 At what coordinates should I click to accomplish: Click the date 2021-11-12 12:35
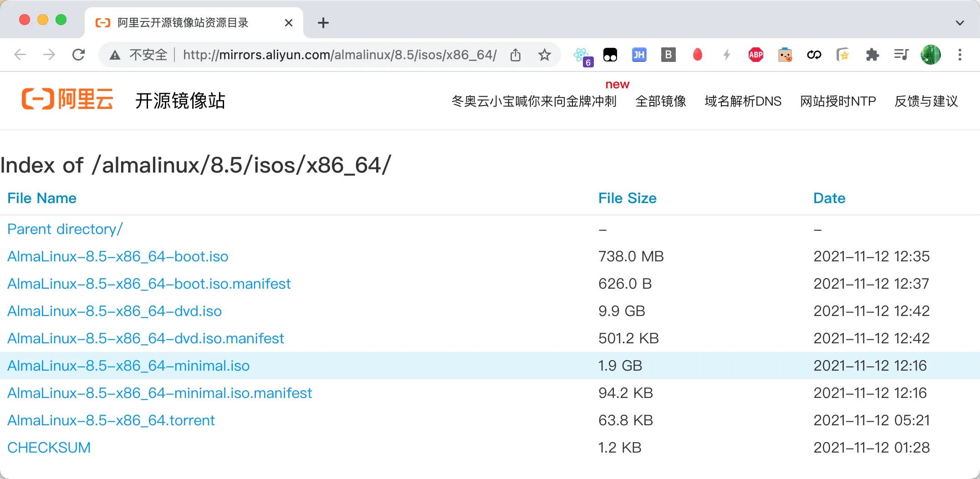point(872,256)
